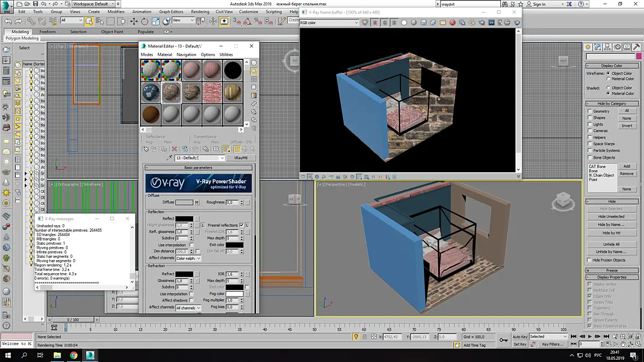Select the Select and Rotate tool
The height and width of the screenshot is (362, 644).
tap(145, 21)
